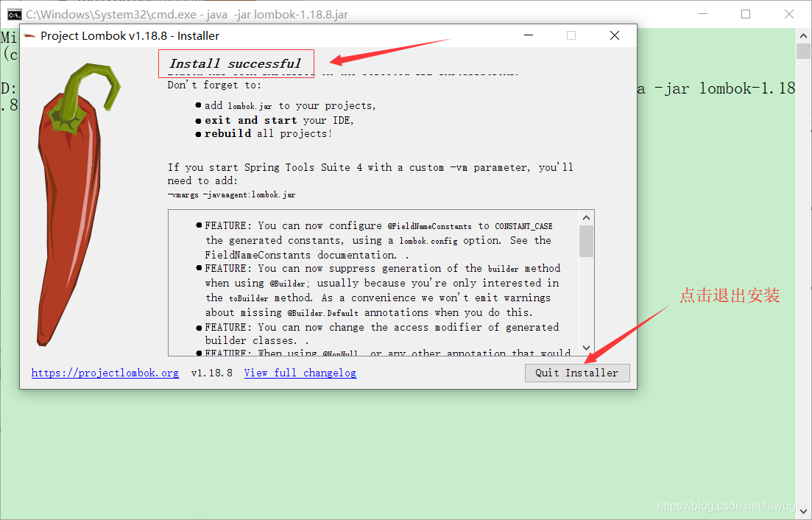Click the Lombok pepper icon in installer title bar
Image resolution: width=812 pixels, height=520 pixels.
[29, 36]
